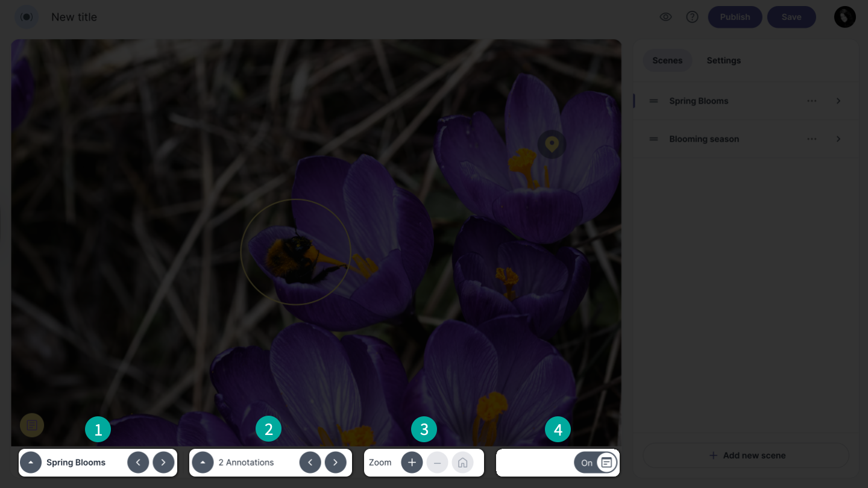Click the Publish button

735,17
